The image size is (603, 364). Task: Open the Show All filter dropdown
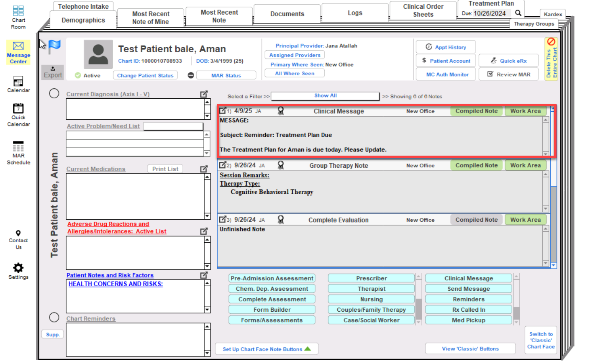pyautogui.click(x=325, y=96)
